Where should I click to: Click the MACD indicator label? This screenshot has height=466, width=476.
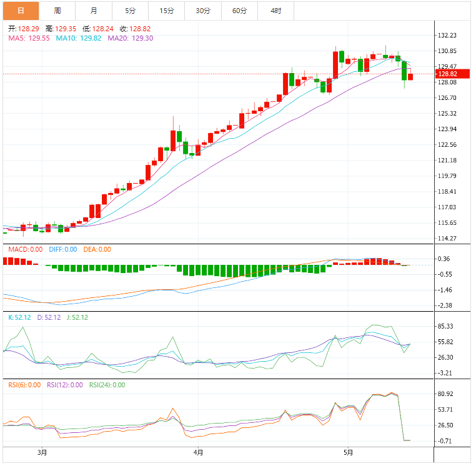(25, 249)
